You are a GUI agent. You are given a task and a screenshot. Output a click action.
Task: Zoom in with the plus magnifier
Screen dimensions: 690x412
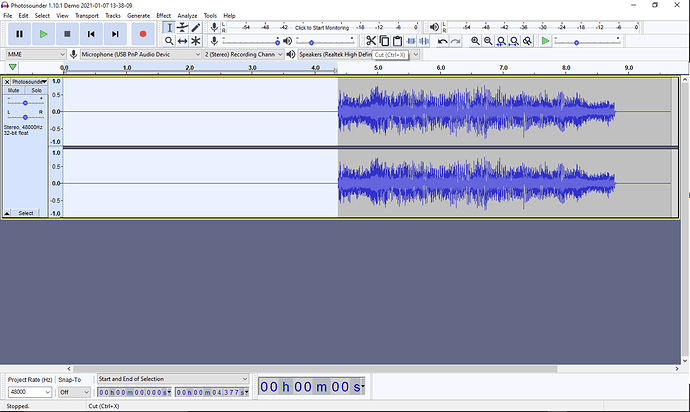pyautogui.click(x=475, y=41)
